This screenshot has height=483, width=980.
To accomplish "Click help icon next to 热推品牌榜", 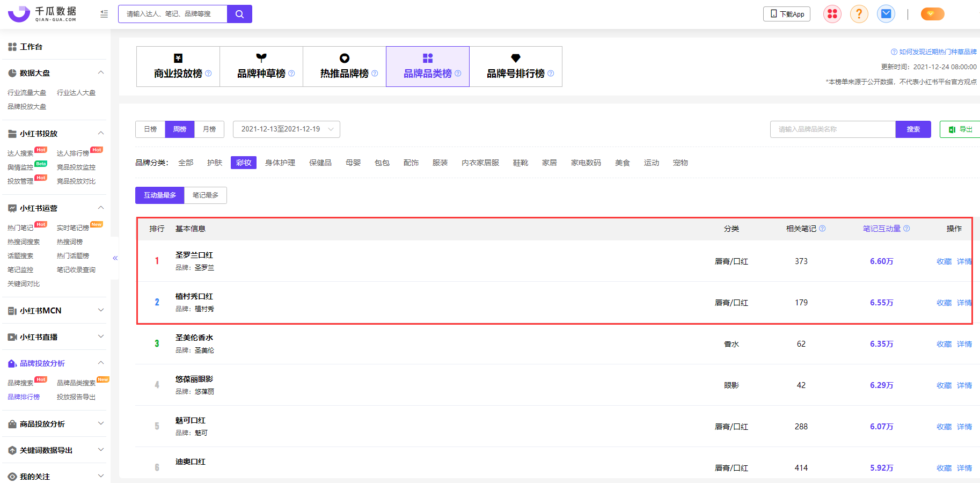I will pos(375,74).
